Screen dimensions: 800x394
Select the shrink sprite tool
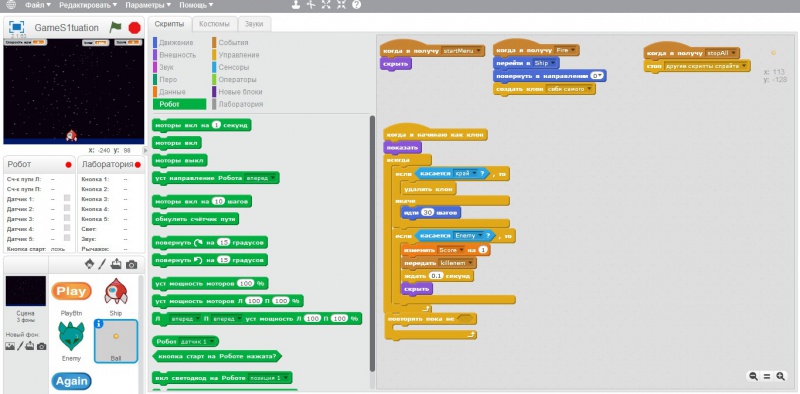(x=341, y=5)
